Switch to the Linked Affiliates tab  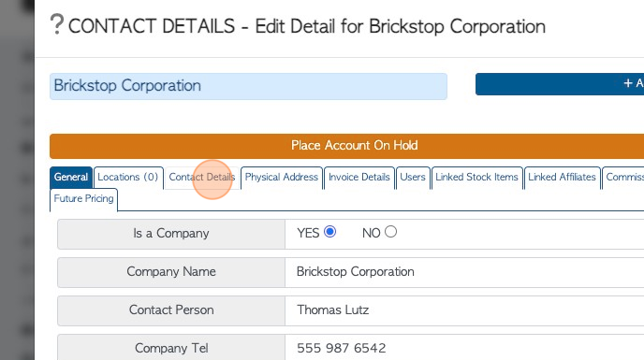coord(562,178)
